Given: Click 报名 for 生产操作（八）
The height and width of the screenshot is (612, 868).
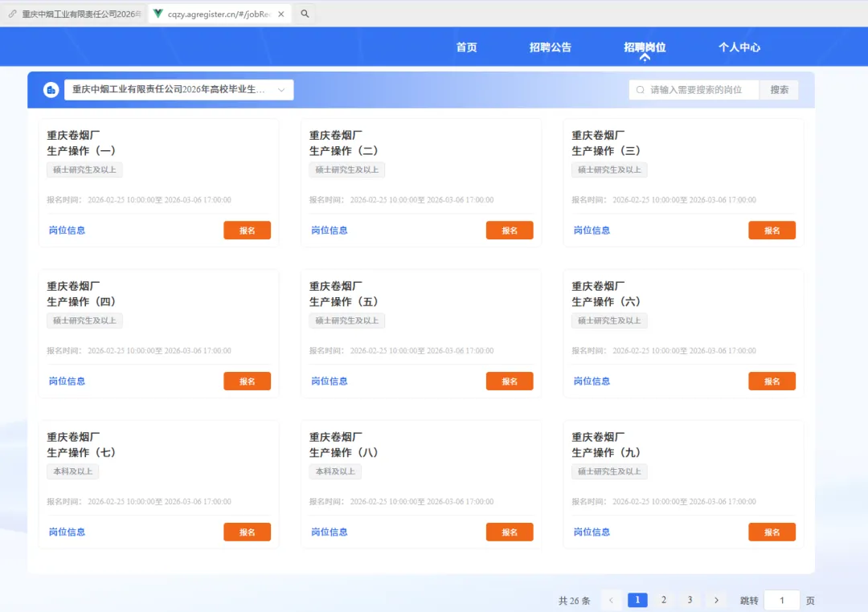Looking at the screenshot, I should pos(510,532).
